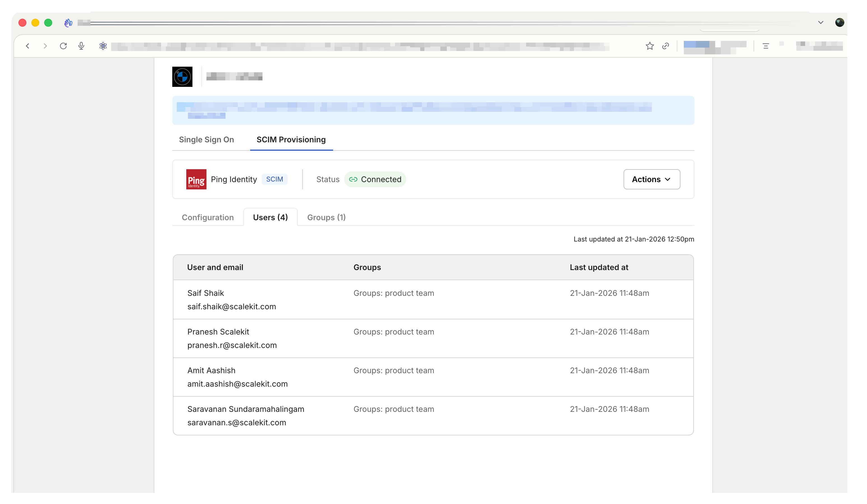The width and height of the screenshot is (867, 504).
Task: Reload the page
Action: (63, 46)
